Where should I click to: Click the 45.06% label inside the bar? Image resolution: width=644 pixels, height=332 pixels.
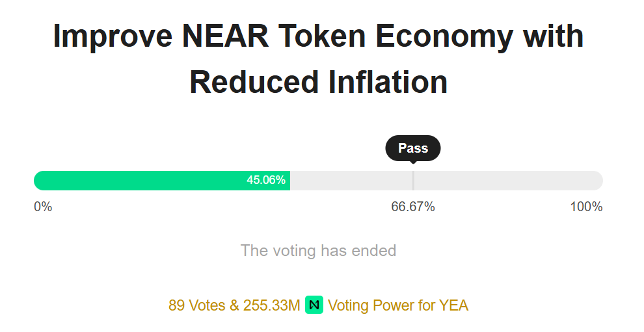(x=266, y=181)
